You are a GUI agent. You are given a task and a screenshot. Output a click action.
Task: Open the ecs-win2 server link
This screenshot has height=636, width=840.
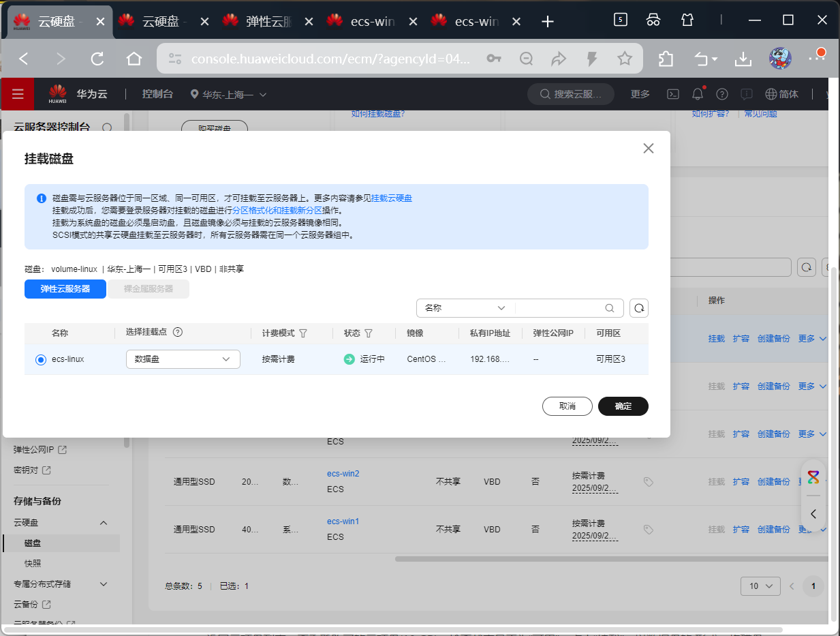point(343,474)
